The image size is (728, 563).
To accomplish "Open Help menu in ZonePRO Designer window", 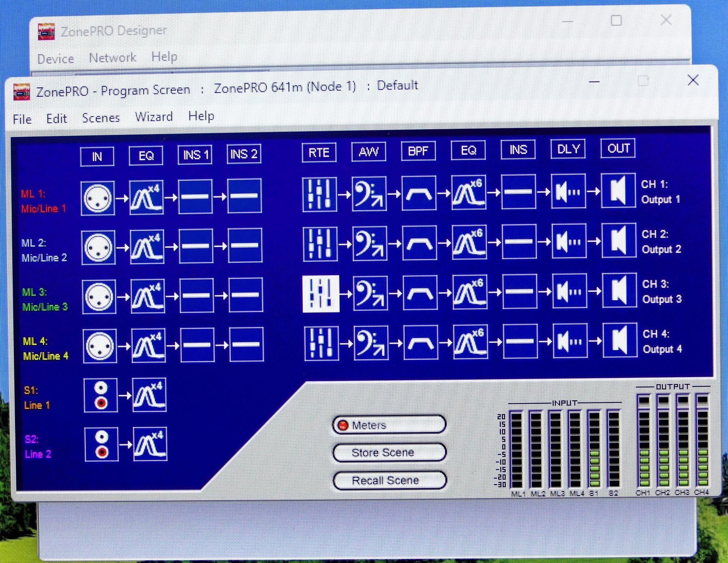I will 164,56.
